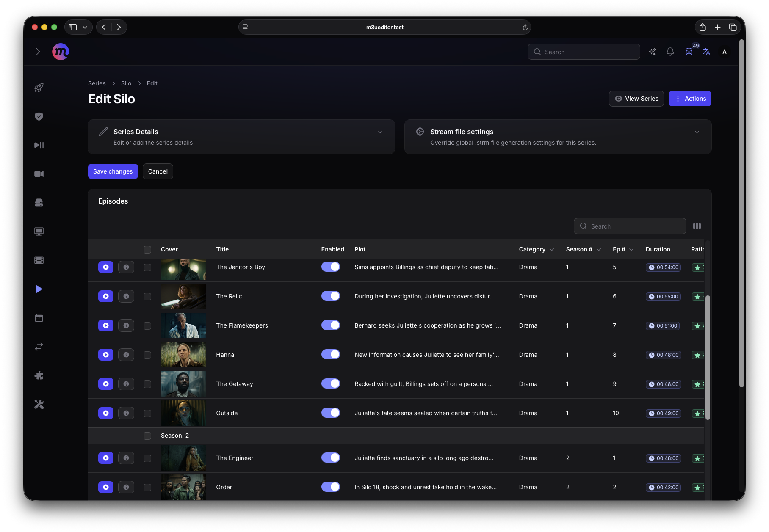This screenshot has width=769, height=532.
Task: Check the Season: 2 group checkbox
Action: pyautogui.click(x=147, y=436)
